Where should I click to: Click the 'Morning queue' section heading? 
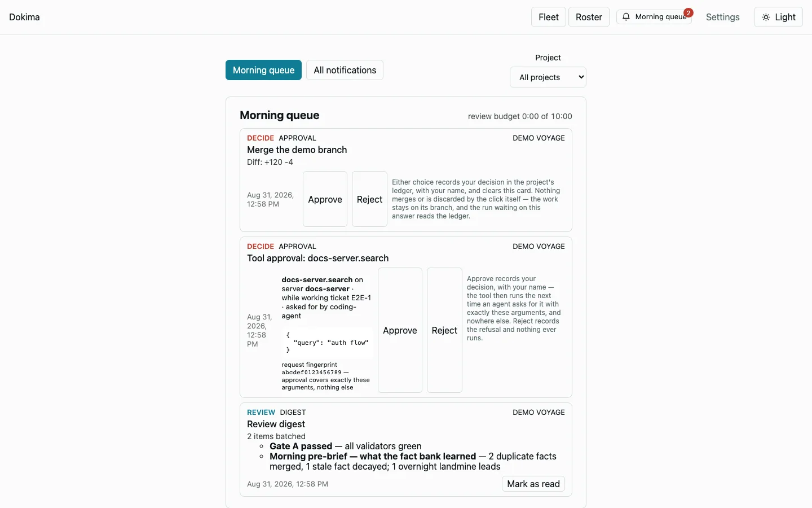(x=279, y=115)
